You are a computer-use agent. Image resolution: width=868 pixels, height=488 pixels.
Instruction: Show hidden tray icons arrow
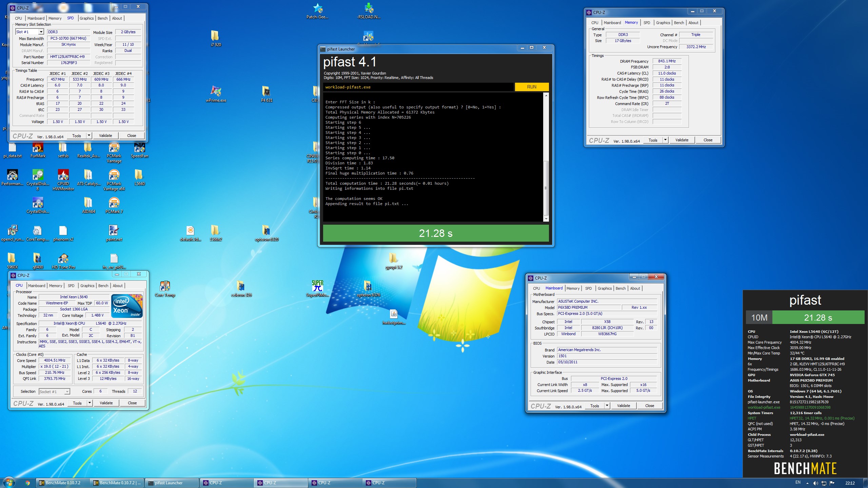click(807, 483)
